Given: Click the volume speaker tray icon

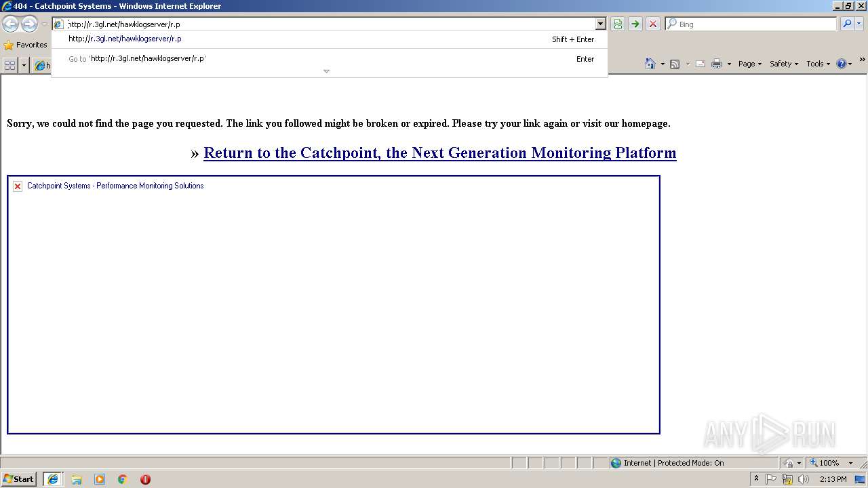Looking at the screenshot, I should click(804, 479).
